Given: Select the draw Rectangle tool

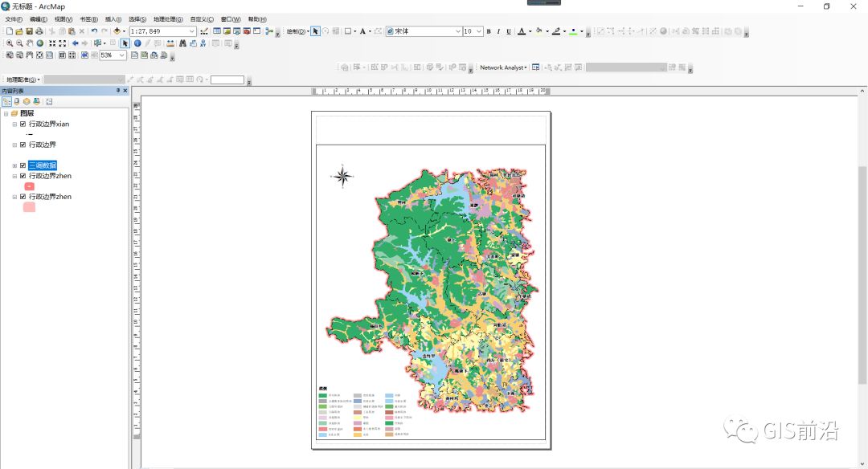Looking at the screenshot, I should (x=348, y=31).
